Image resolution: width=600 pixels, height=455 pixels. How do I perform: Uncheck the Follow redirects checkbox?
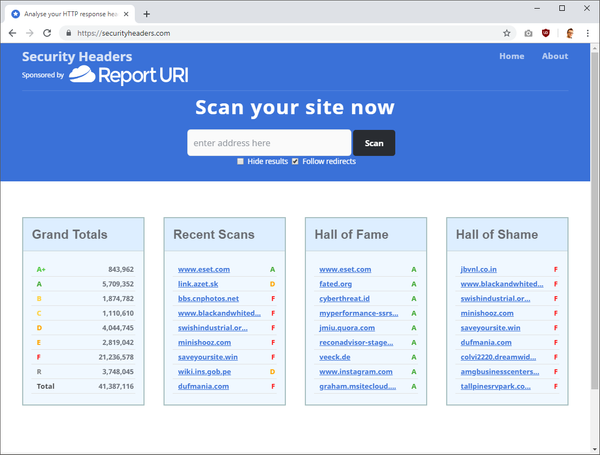point(295,161)
